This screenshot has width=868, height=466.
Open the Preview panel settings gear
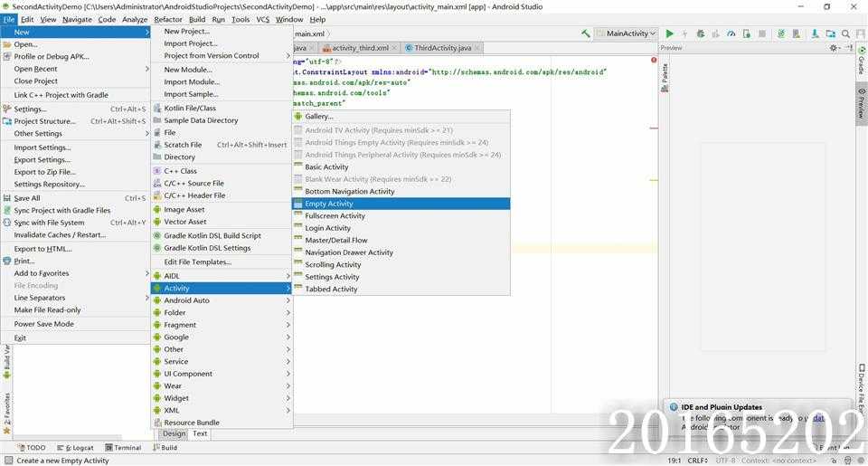pos(834,48)
